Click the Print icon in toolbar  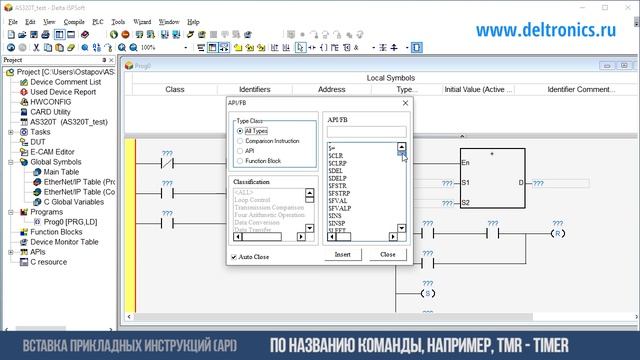45,35
